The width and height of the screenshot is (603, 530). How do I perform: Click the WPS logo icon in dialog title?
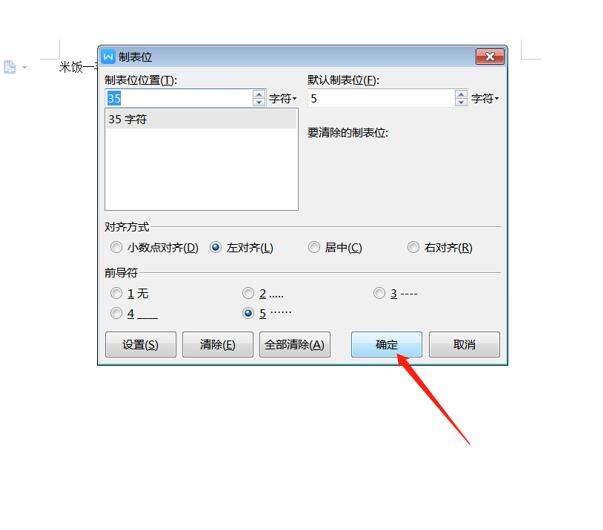[108, 57]
